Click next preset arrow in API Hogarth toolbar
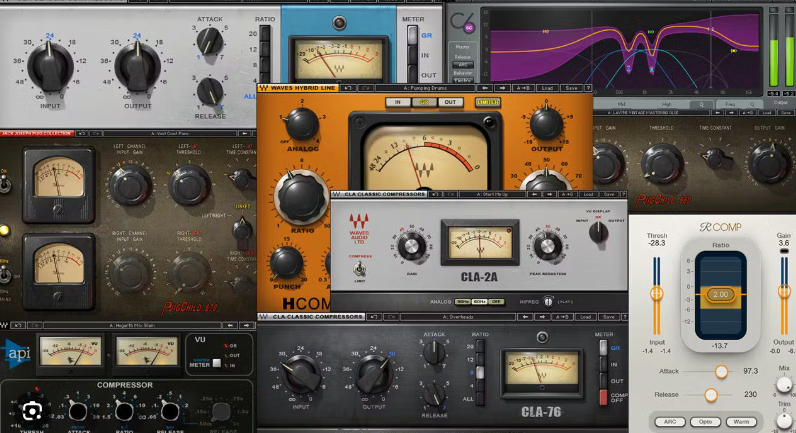 tap(247, 325)
